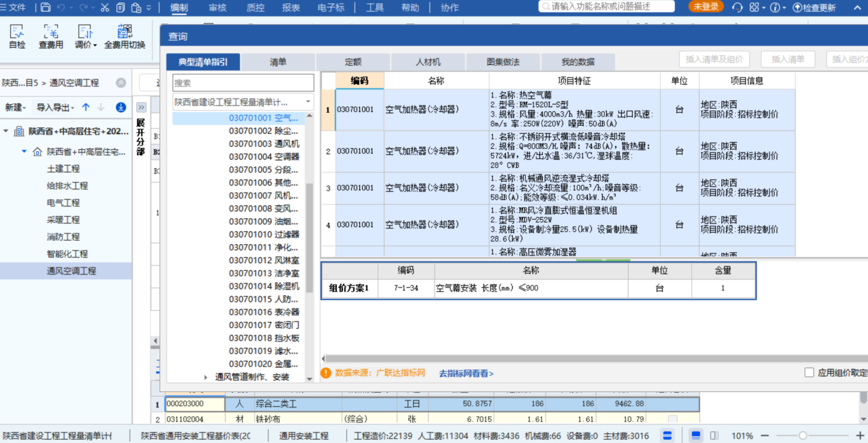Switch to 清单 tab in query dialog
The image size is (868, 443).
(278, 62)
